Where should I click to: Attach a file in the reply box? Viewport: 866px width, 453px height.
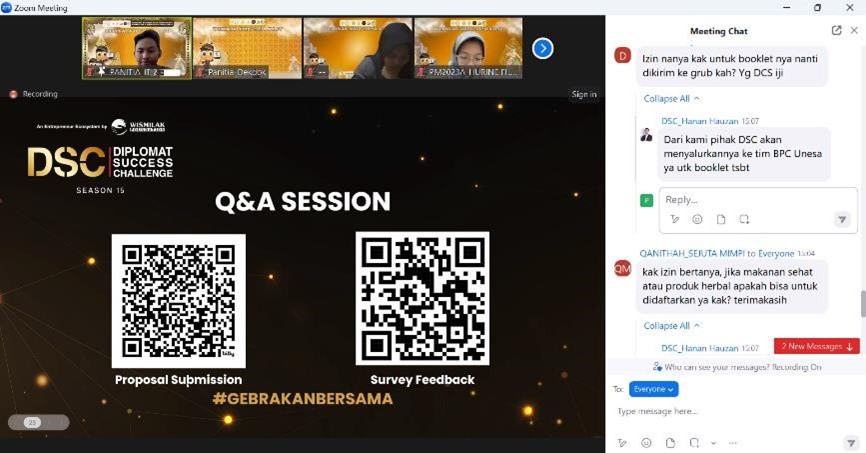coord(721,219)
